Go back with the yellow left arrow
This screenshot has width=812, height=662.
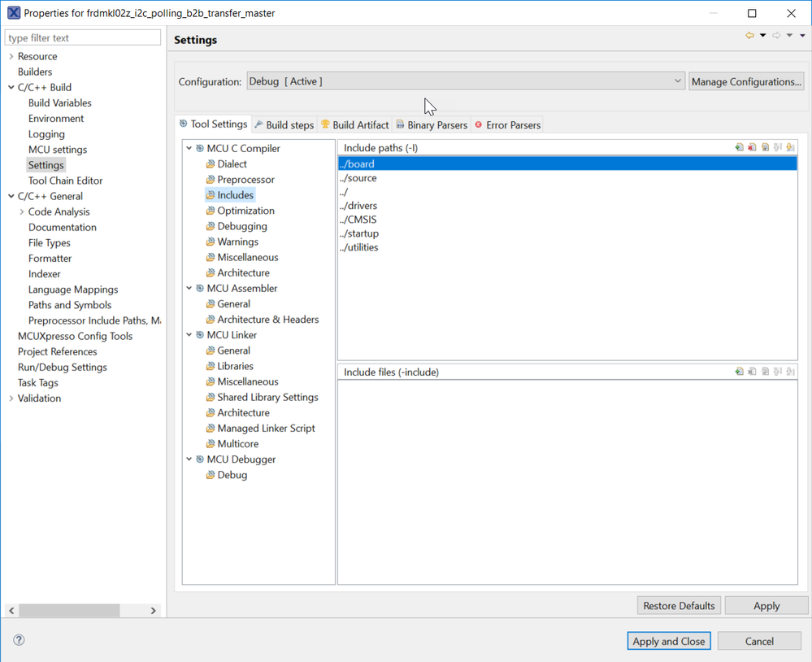point(749,35)
